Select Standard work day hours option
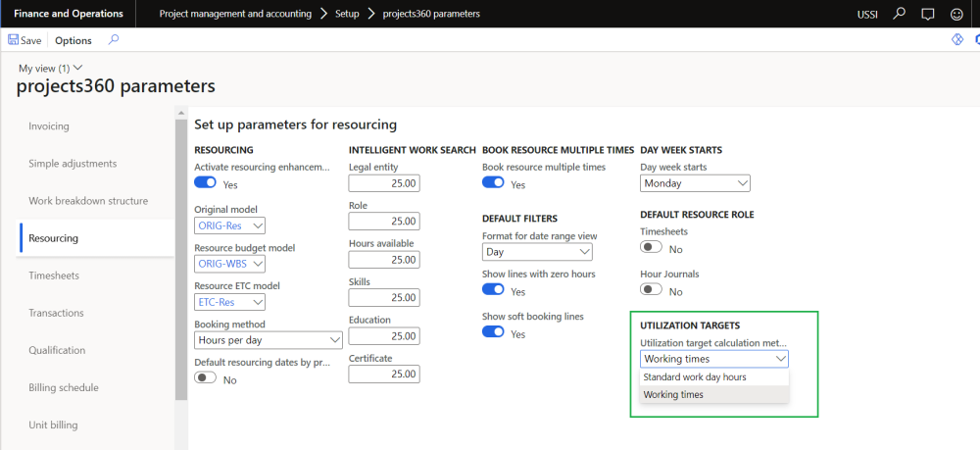This screenshot has width=980, height=450. pyautogui.click(x=695, y=376)
